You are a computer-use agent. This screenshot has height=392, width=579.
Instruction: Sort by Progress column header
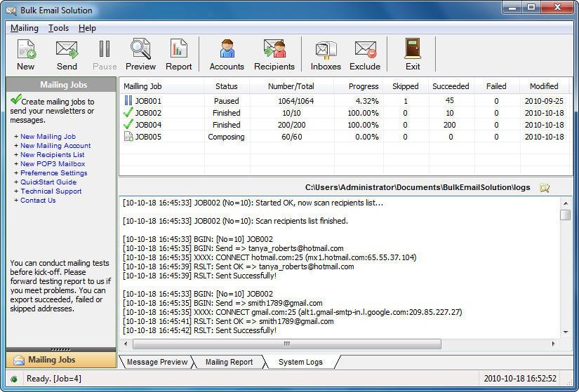(359, 86)
